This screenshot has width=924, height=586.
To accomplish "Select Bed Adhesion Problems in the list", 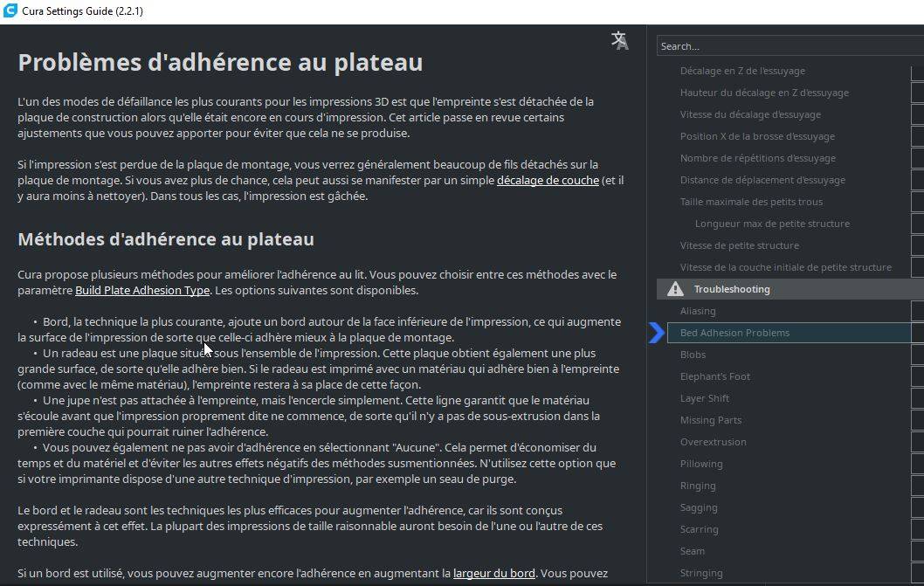I will coord(789,333).
